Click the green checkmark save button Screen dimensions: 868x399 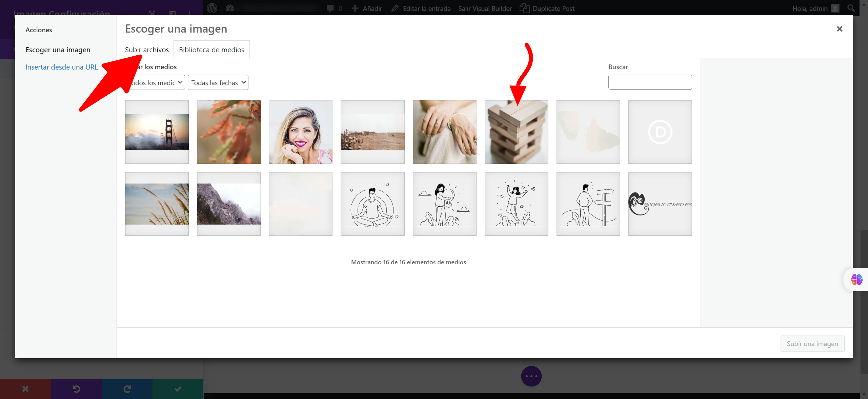[178, 389]
